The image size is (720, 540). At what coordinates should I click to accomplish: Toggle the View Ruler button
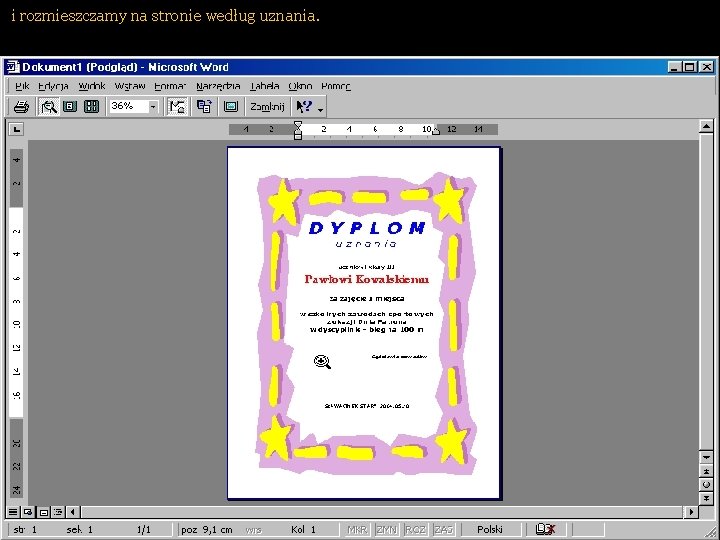(x=177, y=107)
